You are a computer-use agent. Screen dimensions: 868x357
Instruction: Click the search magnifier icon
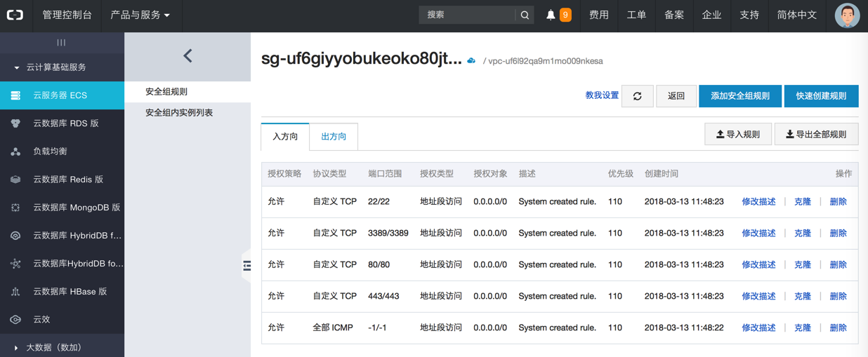point(525,15)
